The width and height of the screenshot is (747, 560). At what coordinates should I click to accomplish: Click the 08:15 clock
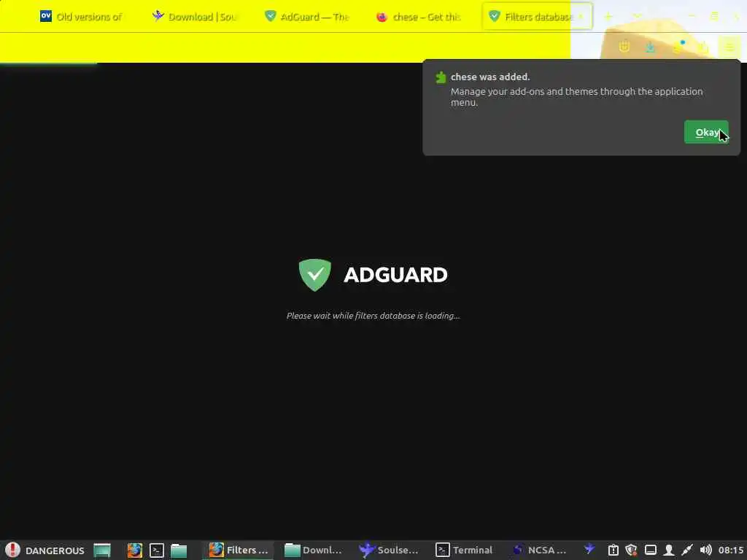(731, 550)
